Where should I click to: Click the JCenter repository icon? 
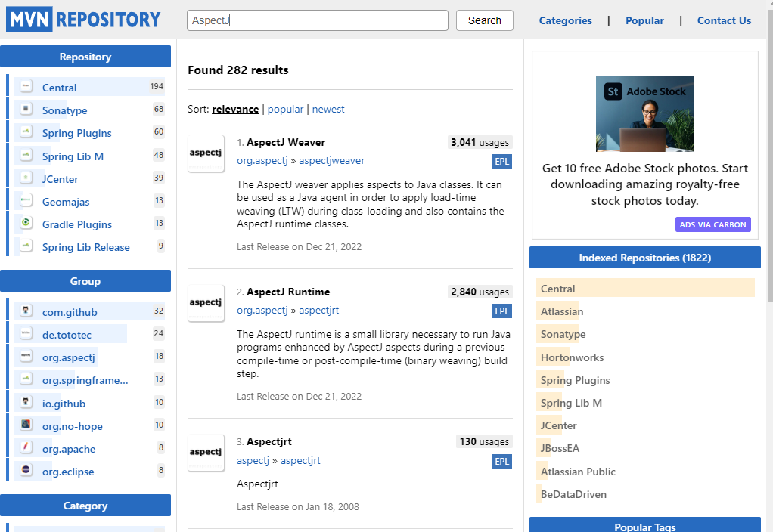tap(26, 178)
